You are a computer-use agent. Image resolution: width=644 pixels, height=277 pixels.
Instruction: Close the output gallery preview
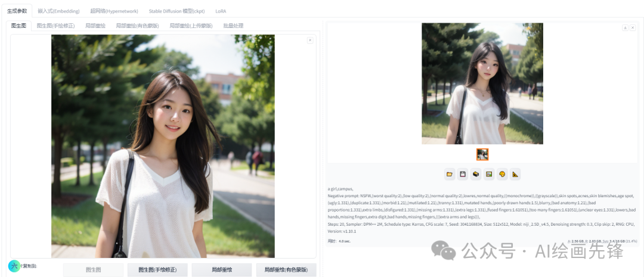[633, 27]
